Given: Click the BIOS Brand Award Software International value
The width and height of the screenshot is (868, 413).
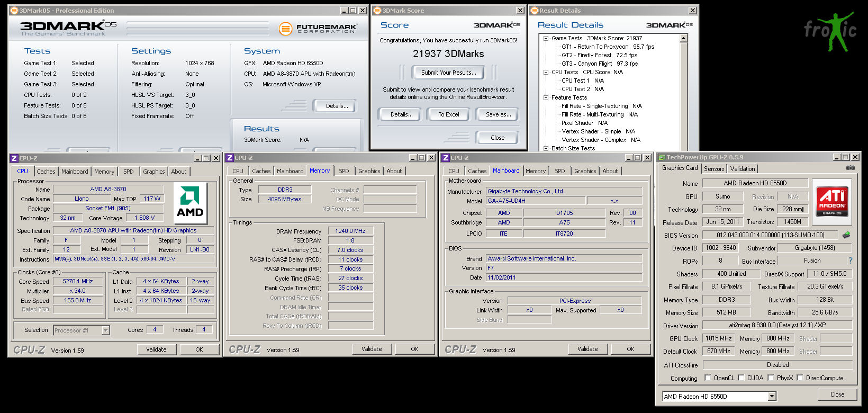Looking at the screenshot, I should 564,258.
